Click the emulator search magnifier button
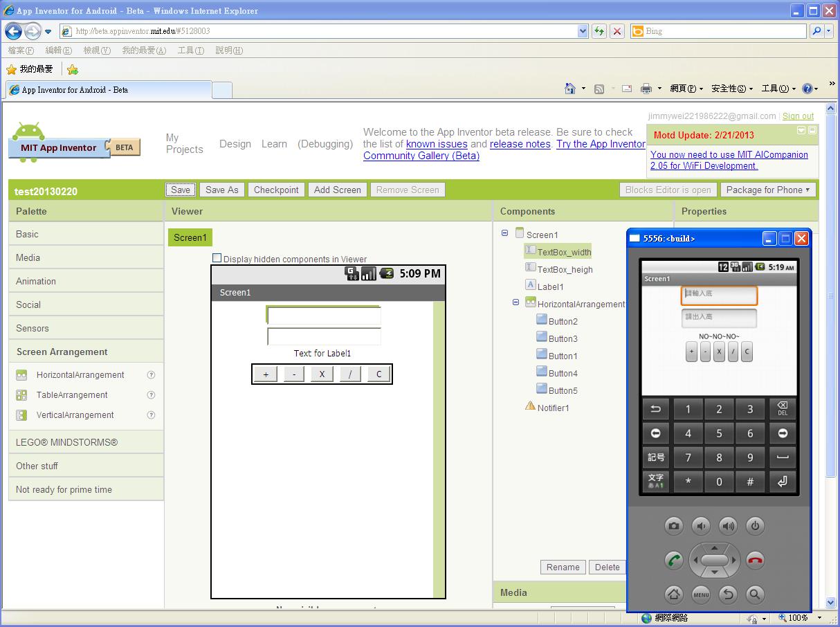840x627 pixels. (x=755, y=594)
